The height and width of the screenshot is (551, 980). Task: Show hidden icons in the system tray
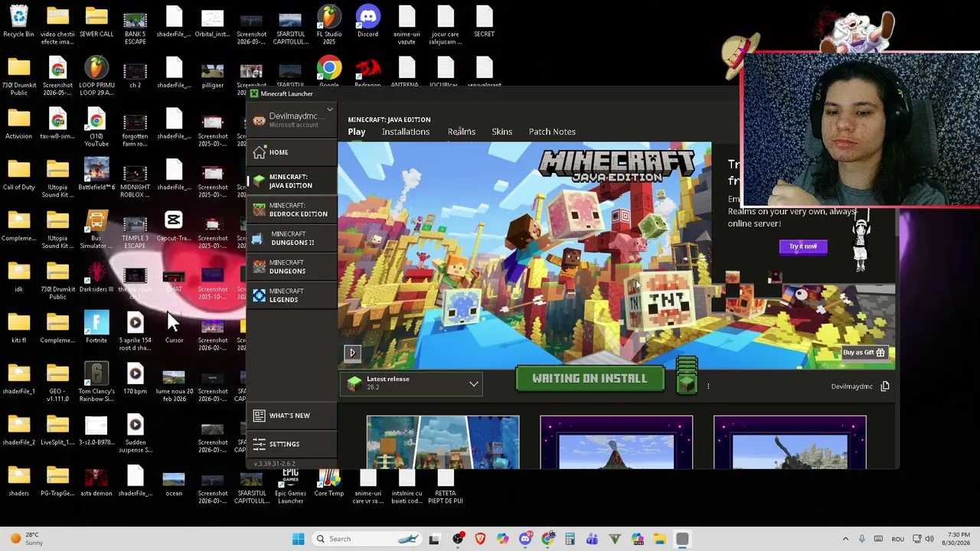(845, 539)
